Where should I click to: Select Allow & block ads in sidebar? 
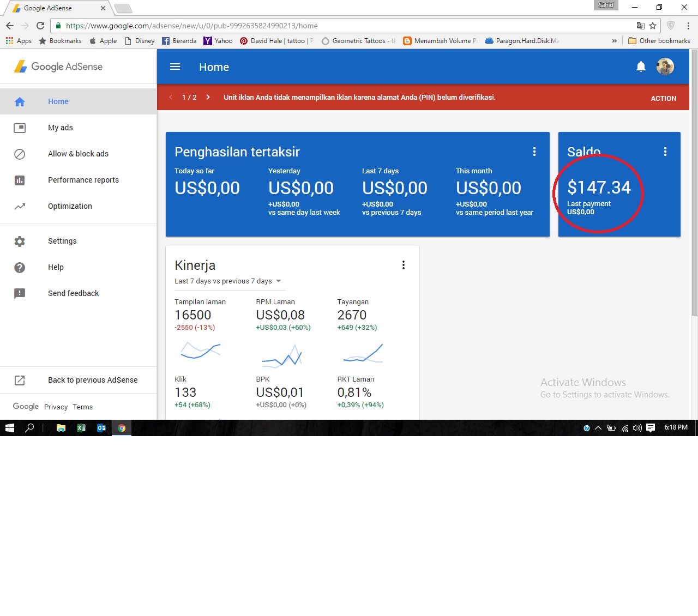[79, 154]
